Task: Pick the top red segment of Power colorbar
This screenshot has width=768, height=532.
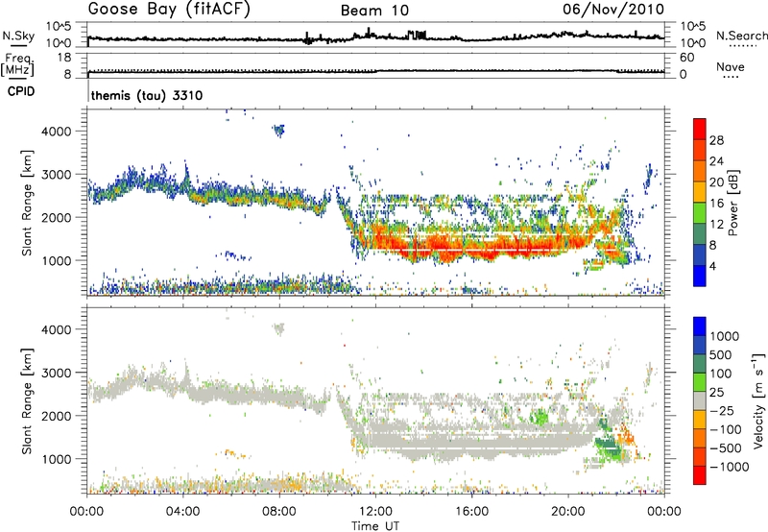Action: [x=700, y=129]
